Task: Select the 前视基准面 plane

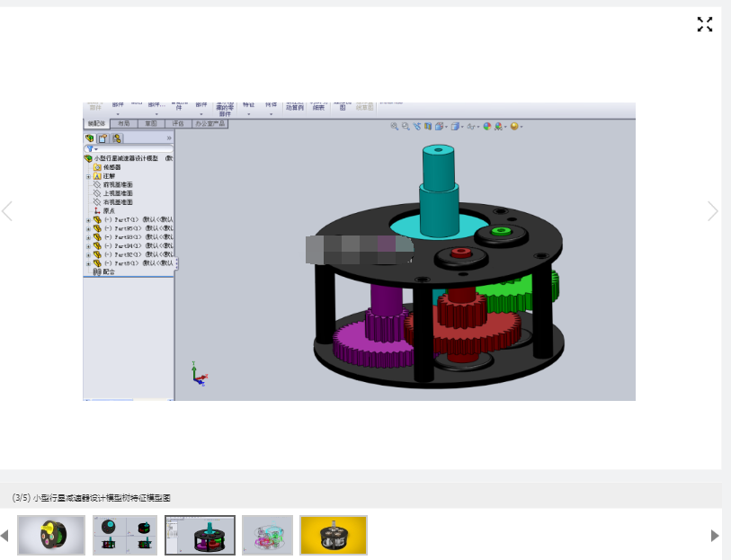Action: [x=113, y=185]
